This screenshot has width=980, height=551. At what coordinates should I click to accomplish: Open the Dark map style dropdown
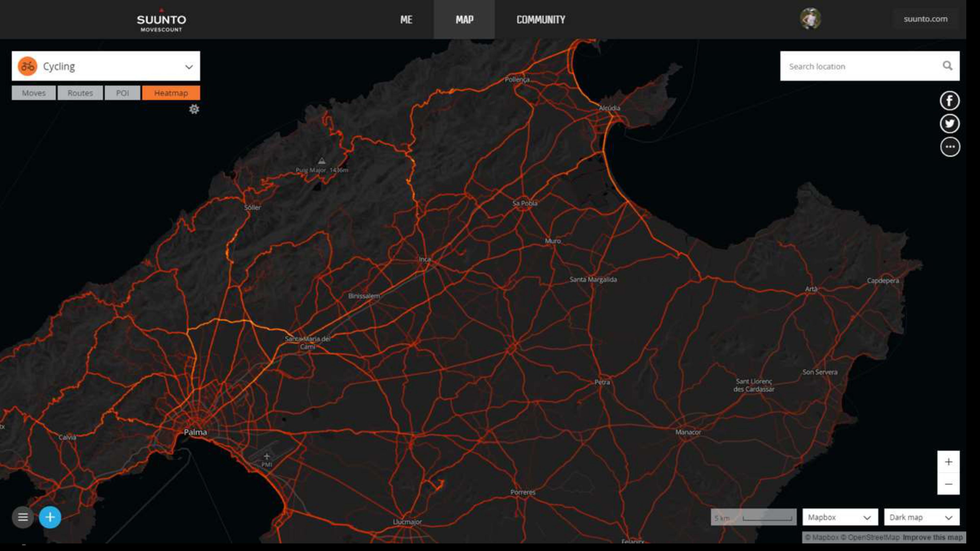[x=921, y=517]
